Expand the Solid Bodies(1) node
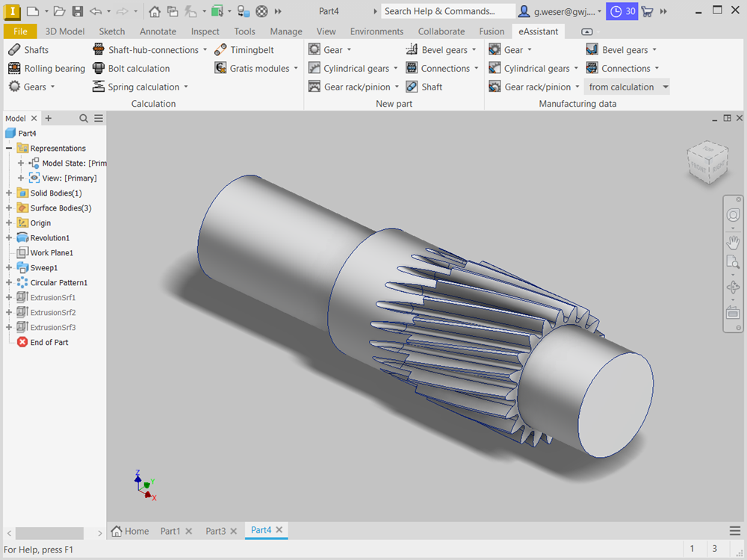This screenshot has height=560, width=747. [x=9, y=193]
